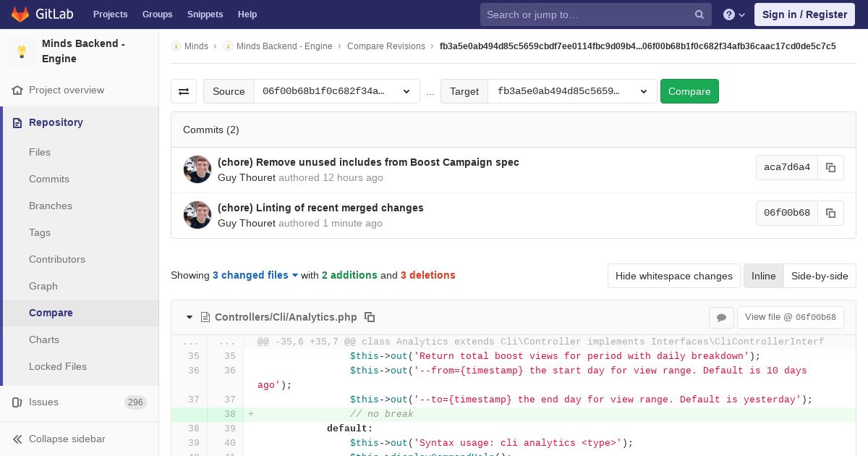Open the 3 changed files link

tap(255, 275)
